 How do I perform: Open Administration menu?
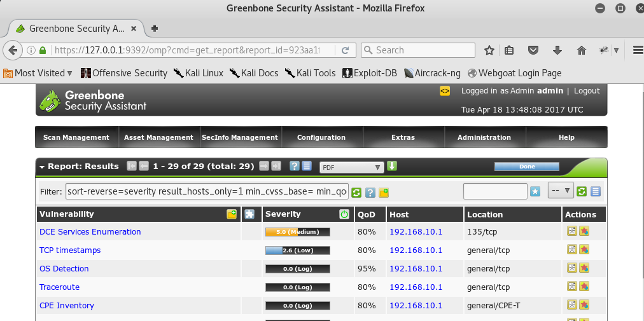[x=484, y=137]
